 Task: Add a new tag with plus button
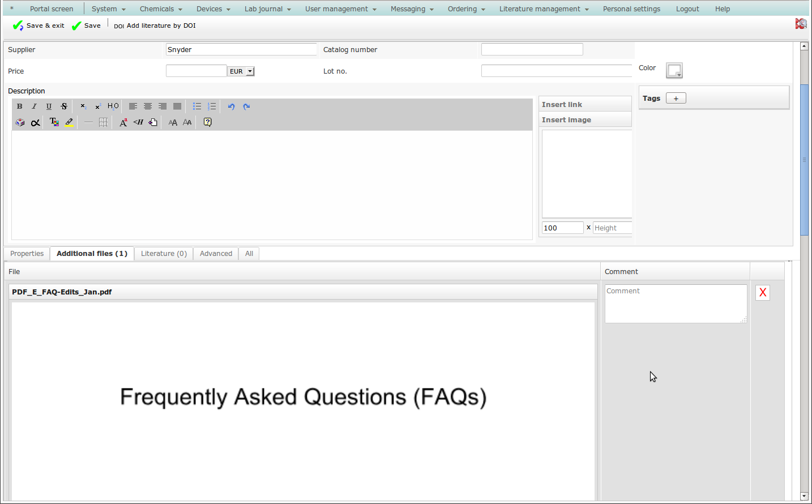676,99
